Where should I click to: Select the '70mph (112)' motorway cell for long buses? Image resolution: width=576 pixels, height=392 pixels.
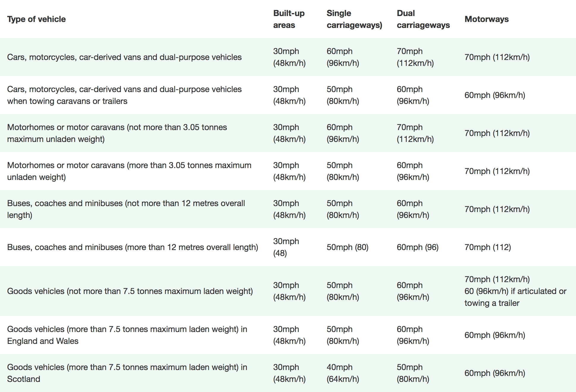488,247
